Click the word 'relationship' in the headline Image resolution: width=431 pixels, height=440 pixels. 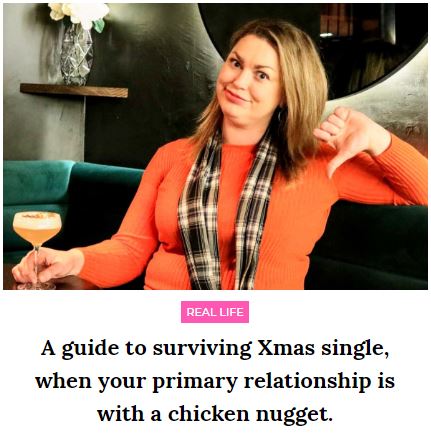click(x=307, y=382)
